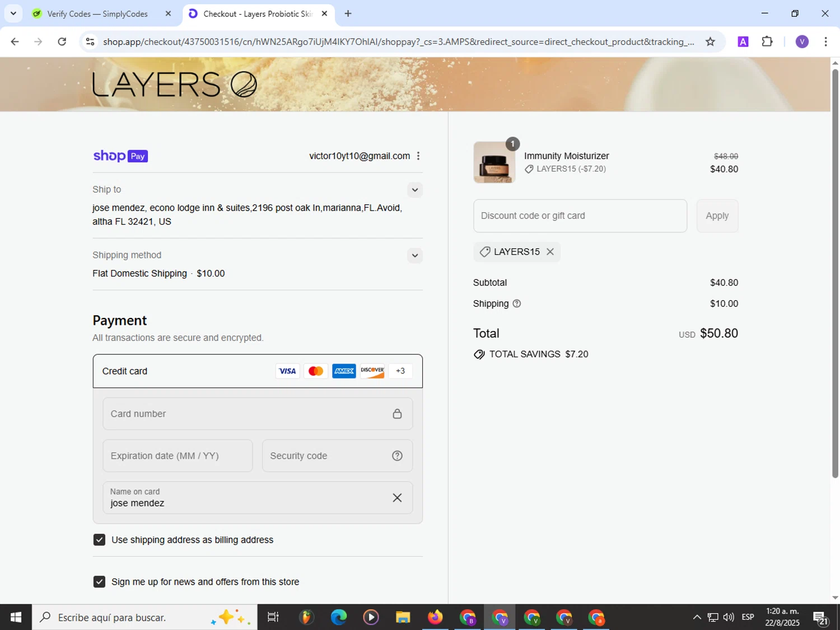This screenshot has height=630, width=840.
Task: Expand the Ship to address section
Action: coord(414,190)
